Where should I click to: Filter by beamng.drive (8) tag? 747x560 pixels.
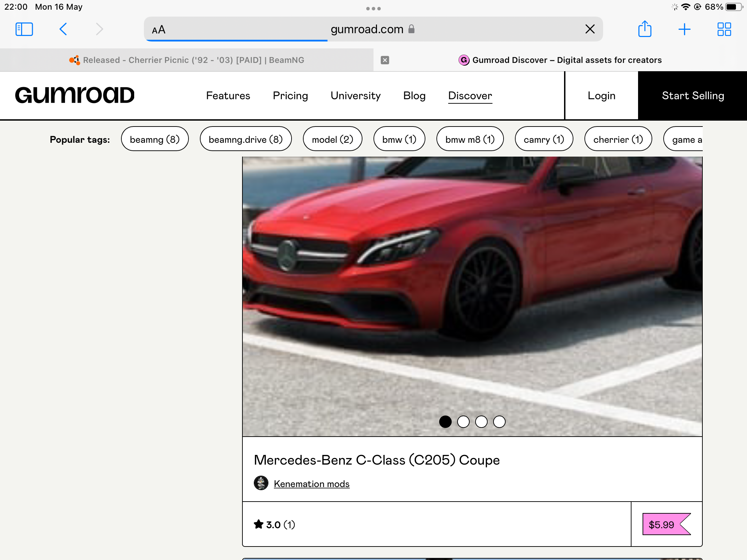coord(246,139)
